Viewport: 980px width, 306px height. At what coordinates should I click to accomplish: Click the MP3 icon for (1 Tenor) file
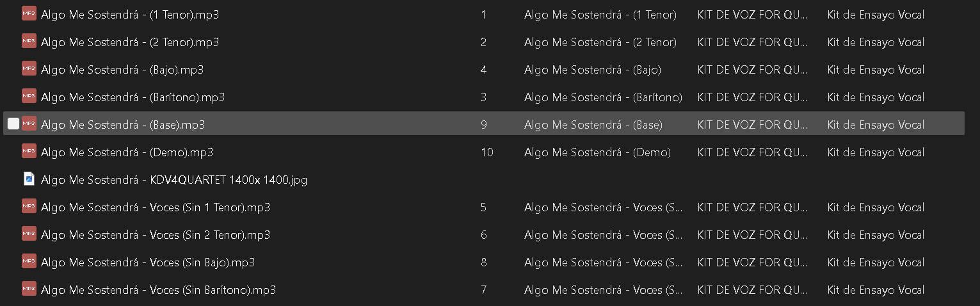(x=29, y=14)
